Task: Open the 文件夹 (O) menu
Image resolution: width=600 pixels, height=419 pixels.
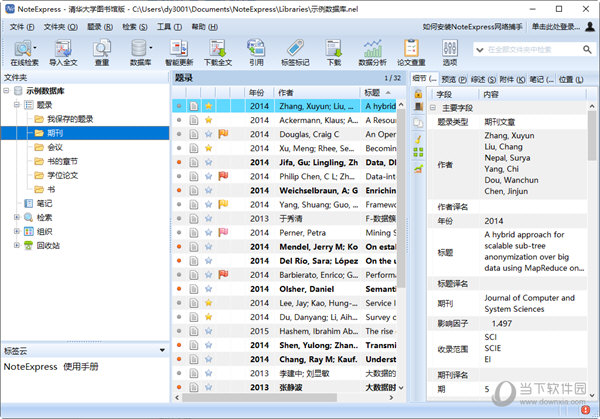Action: click(60, 27)
